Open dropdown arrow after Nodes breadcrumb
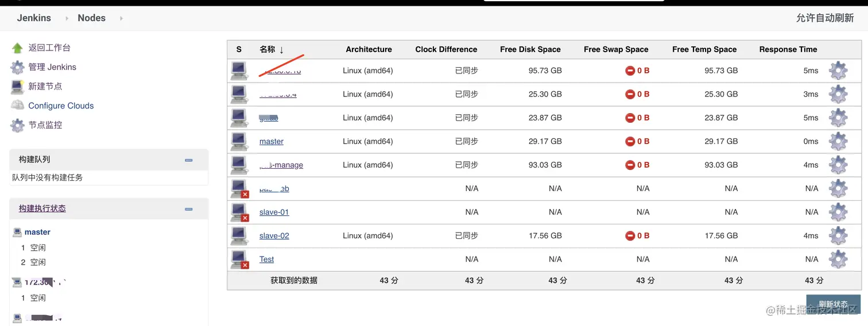Image resolution: width=868 pixels, height=326 pixels. coord(121,18)
